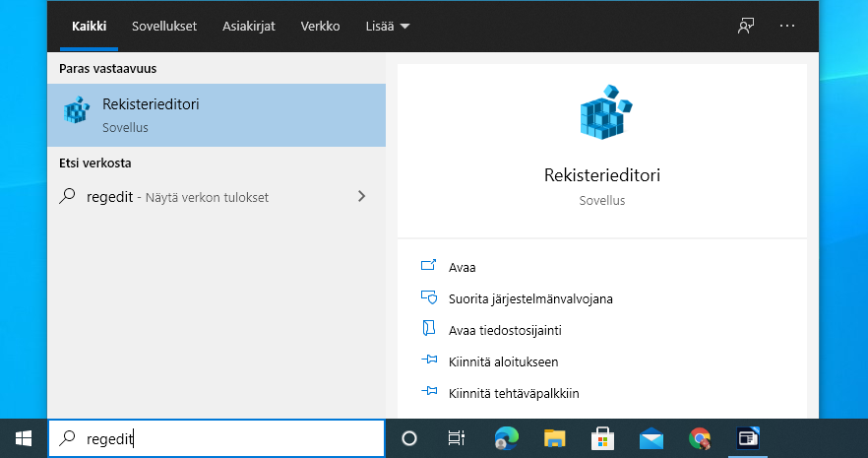The width and height of the screenshot is (868, 458).
Task: Open the three-dot options menu
Action: click(787, 26)
